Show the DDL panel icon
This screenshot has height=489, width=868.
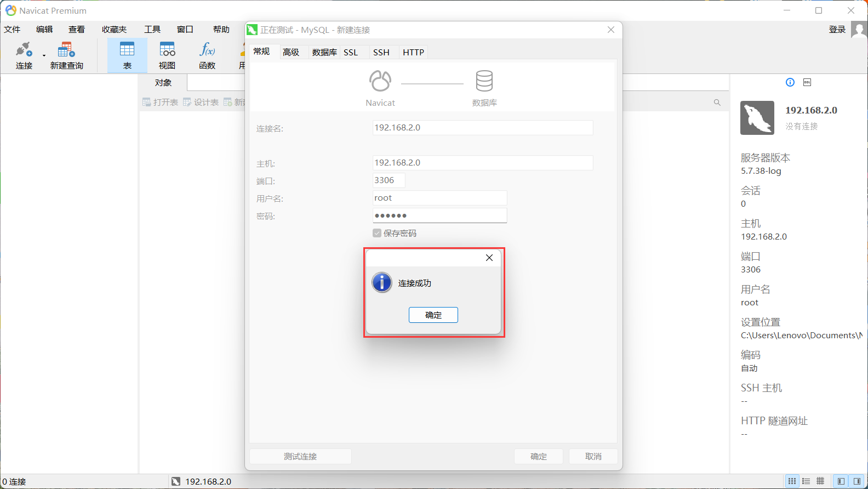click(807, 82)
